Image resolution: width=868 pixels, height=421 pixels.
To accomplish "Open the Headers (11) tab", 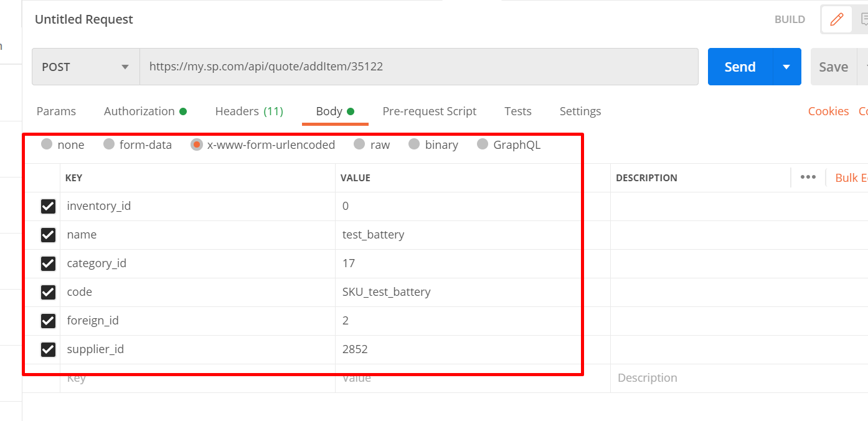I will click(x=249, y=111).
